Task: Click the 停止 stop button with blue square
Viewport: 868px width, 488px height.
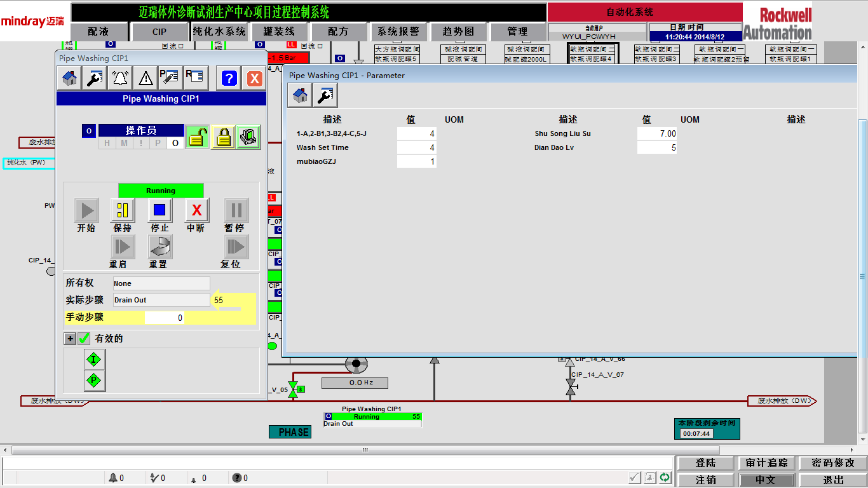Action: (160, 210)
